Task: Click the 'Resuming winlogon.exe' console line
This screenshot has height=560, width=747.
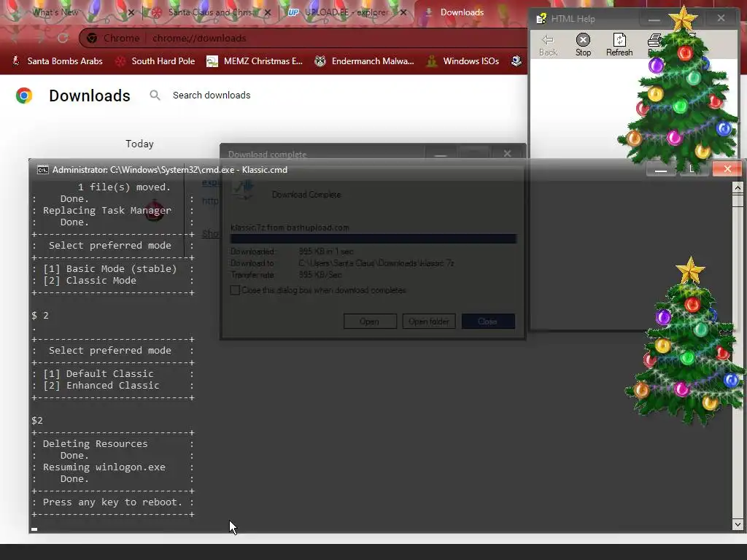Action: click(104, 467)
